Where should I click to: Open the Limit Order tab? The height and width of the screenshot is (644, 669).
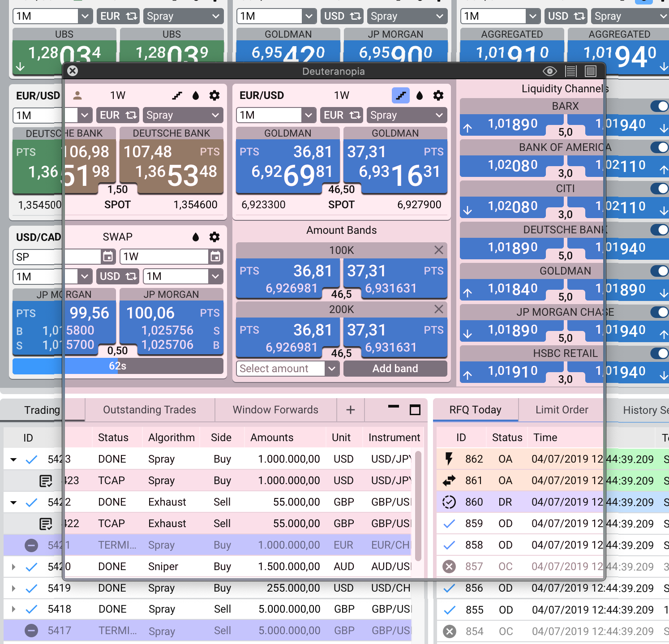click(562, 410)
